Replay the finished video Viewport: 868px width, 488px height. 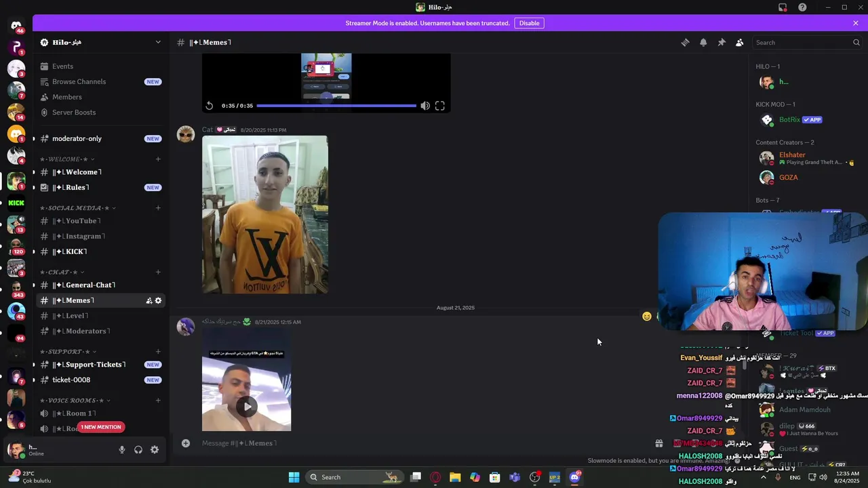coord(209,106)
